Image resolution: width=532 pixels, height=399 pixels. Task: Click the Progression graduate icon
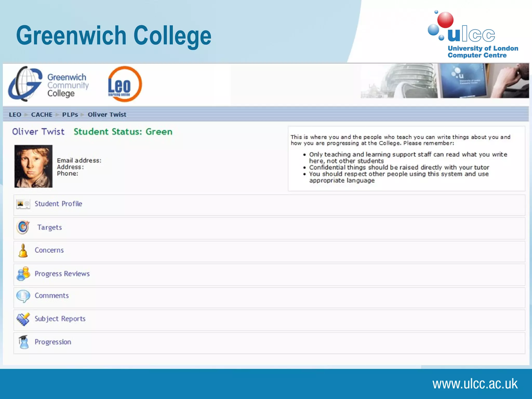24,342
